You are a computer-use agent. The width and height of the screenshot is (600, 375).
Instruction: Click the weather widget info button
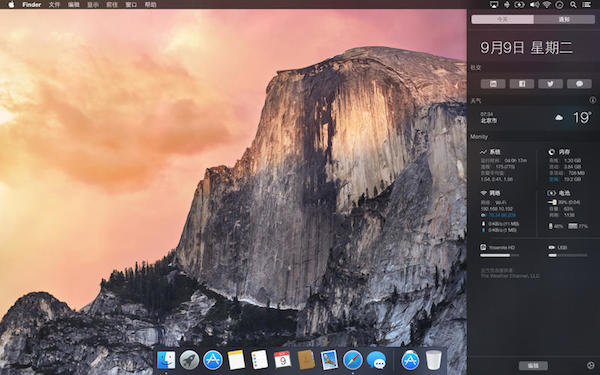click(593, 100)
